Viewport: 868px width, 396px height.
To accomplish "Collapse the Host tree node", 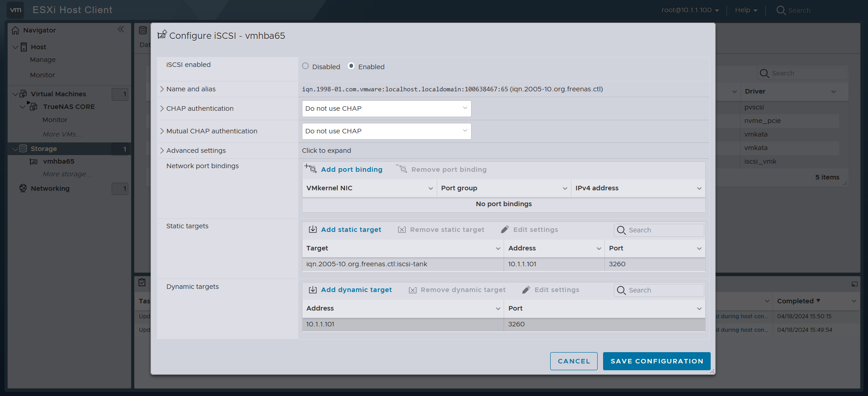I will point(15,47).
